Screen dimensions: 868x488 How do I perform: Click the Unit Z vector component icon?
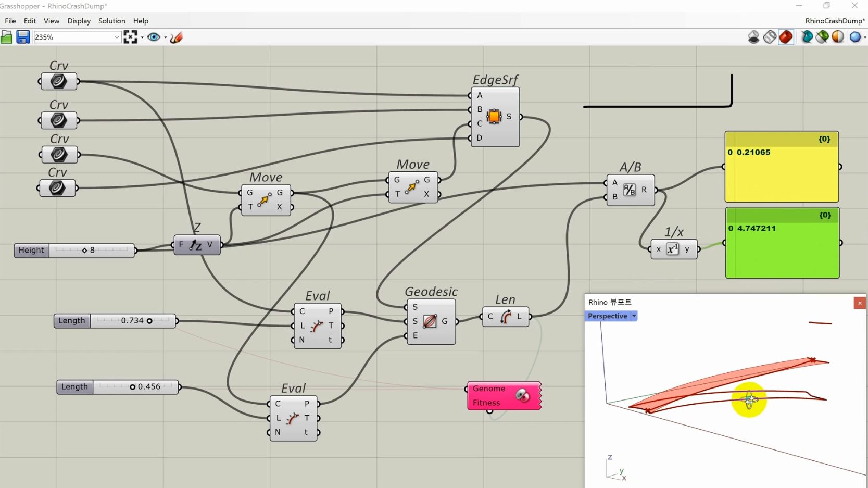195,245
